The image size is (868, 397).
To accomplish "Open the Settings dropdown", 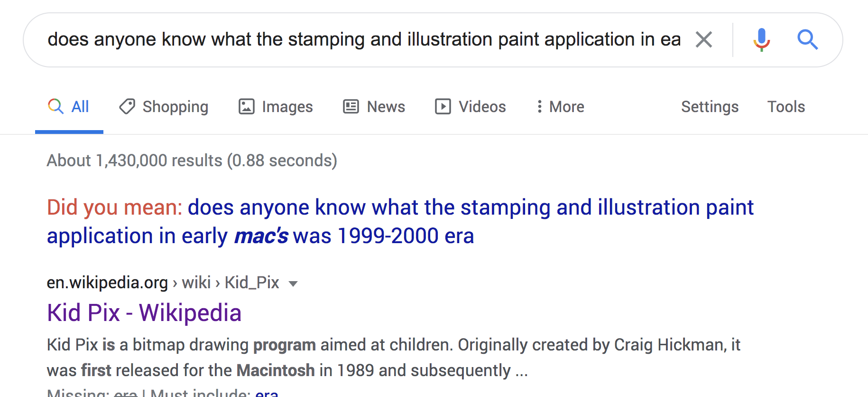I will coord(710,106).
